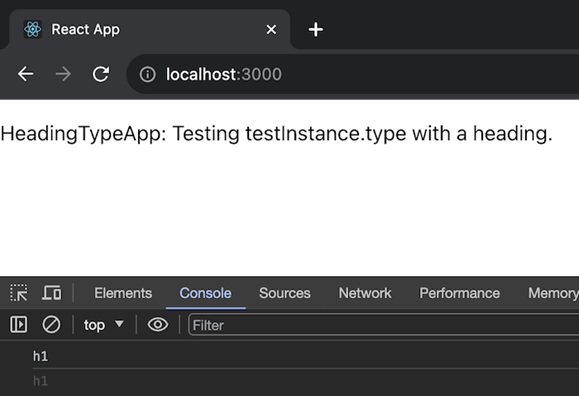Clear the console output
Viewport: 579px width, 396px height.
point(51,325)
